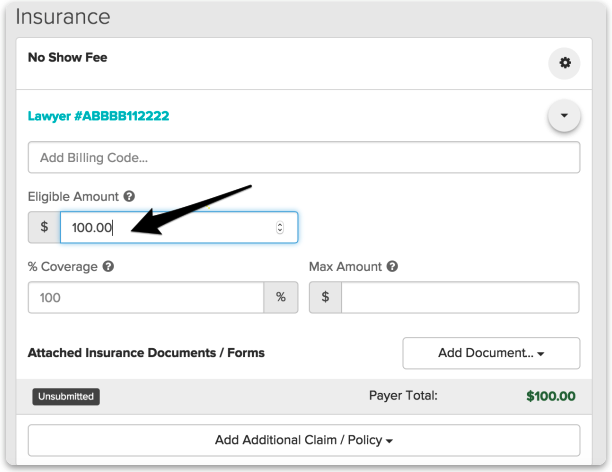This screenshot has height=472, width=612.
Task: Click into the Eligible Amount input showing 100.00
Action: [x=165, y=227]
